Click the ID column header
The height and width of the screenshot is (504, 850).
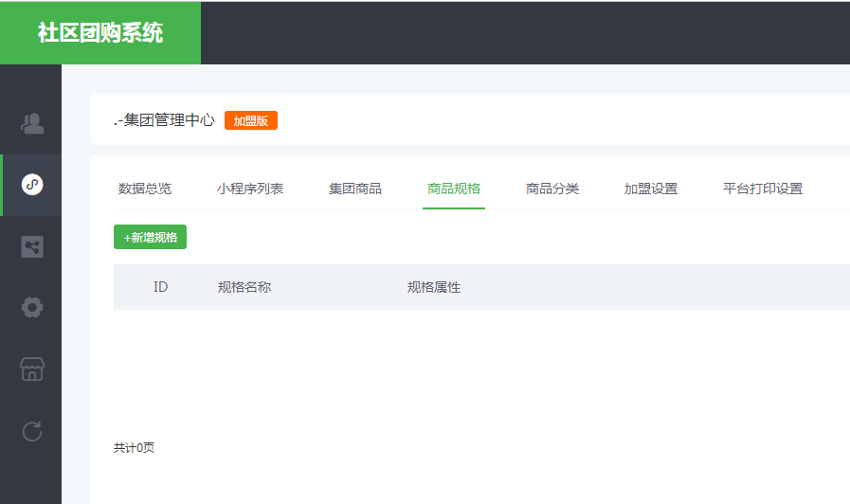tap(160, 287)
